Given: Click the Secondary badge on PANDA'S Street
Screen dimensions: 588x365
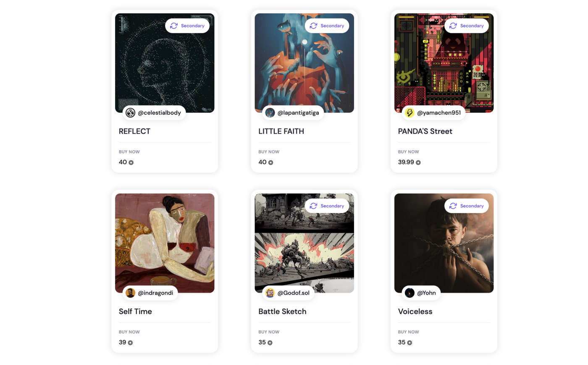Looking at the screenshot, I should pyautogui.click(x=466, y=26).
